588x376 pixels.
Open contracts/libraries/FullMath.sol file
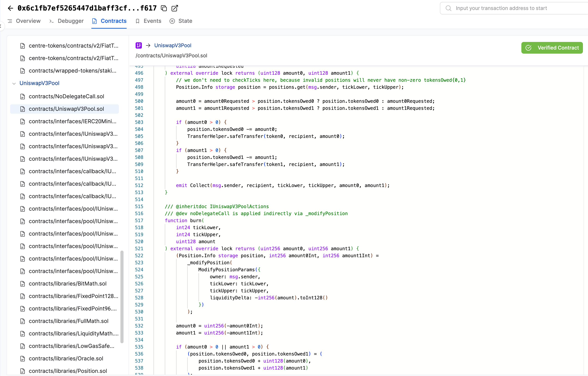tap(68, 321)
